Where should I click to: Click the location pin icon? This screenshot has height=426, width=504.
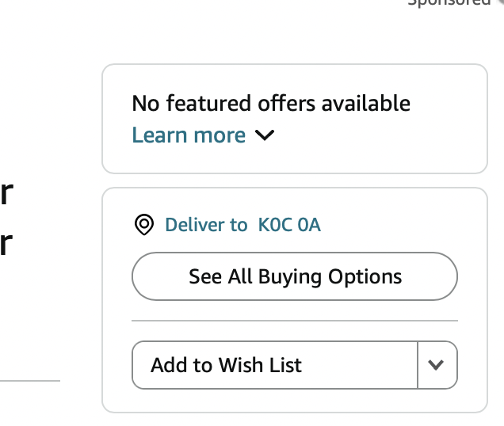pyautogui.click(x=144, y=224)
